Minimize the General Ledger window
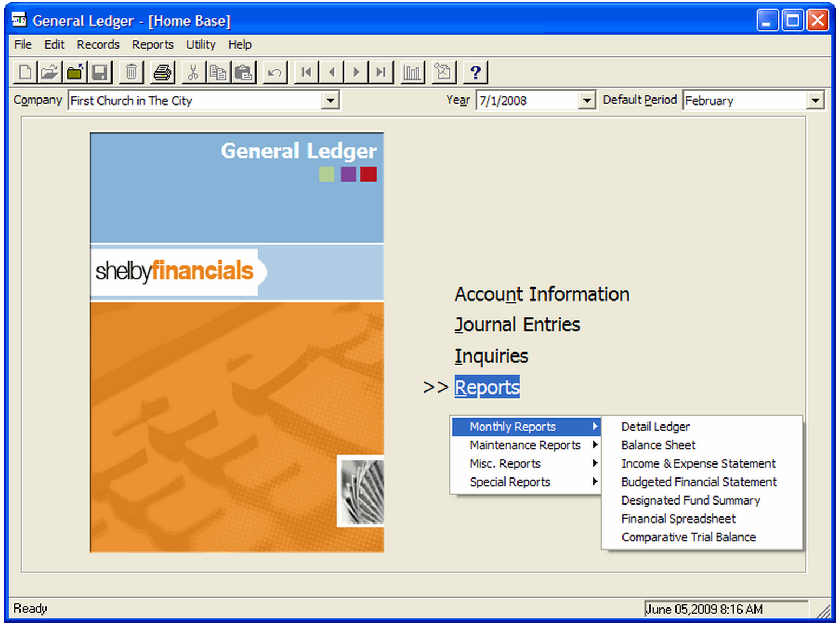Screen dimensions: 840x628 pyautogui.click(x=767, y=21)
